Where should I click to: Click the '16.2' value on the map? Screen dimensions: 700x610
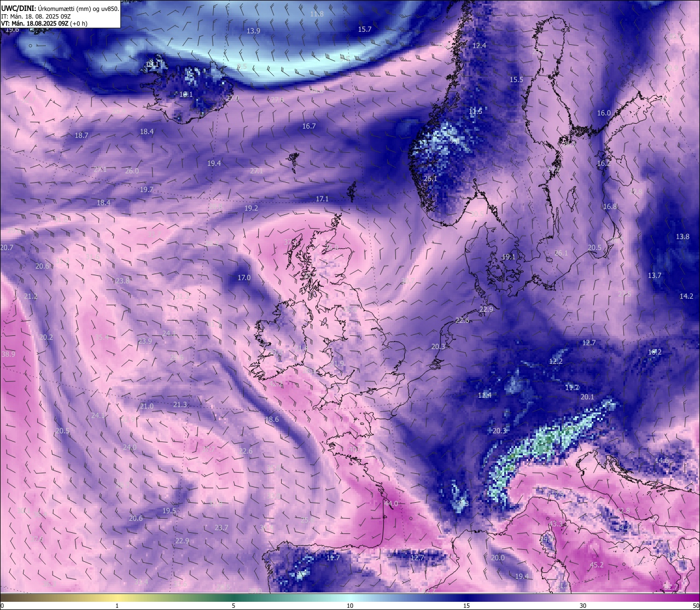point(604,163)
